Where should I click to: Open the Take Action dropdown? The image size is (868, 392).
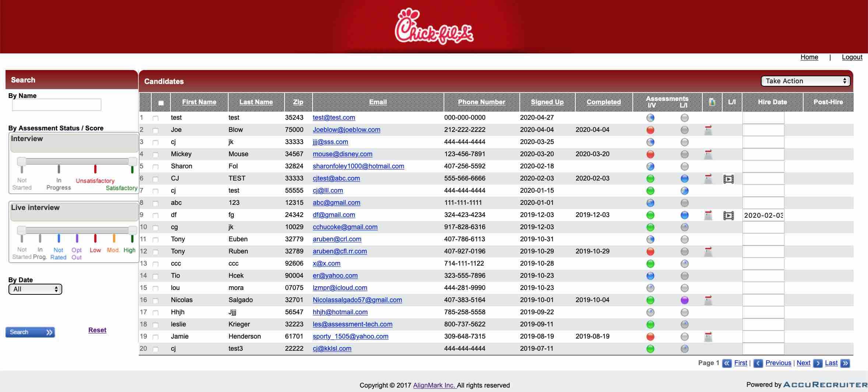805,81
